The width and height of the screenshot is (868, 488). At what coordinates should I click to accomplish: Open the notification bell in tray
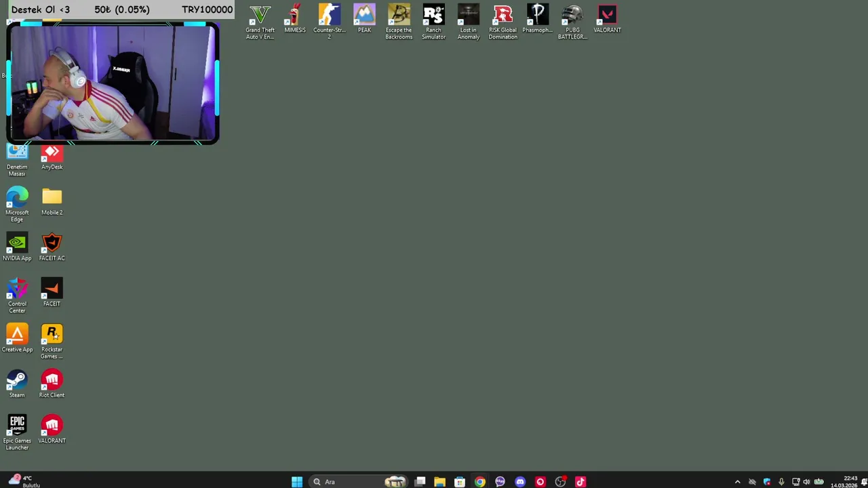[x=865, y=482]
